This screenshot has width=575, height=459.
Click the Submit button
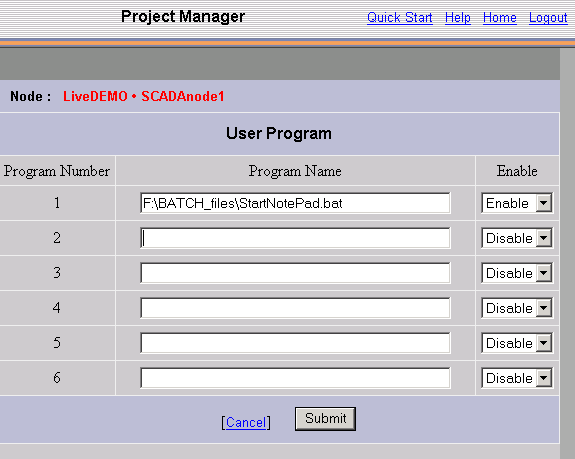pos(325,419)
